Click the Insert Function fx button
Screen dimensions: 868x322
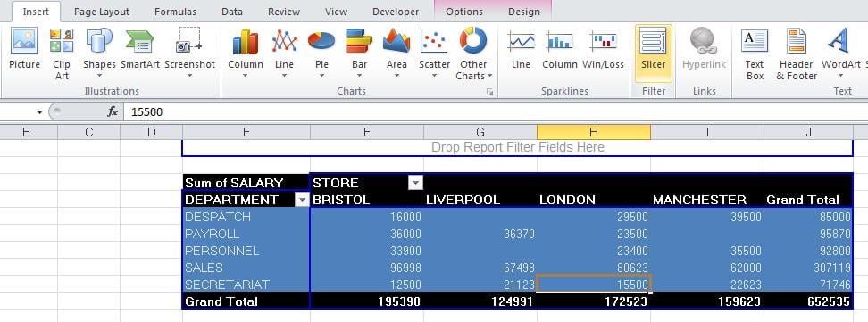(113, 111)
